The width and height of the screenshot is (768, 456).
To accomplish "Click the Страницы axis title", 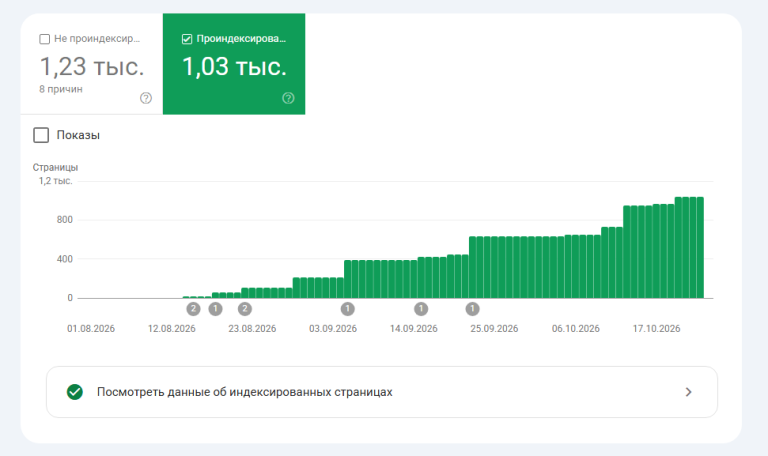I will coord(55,168).
